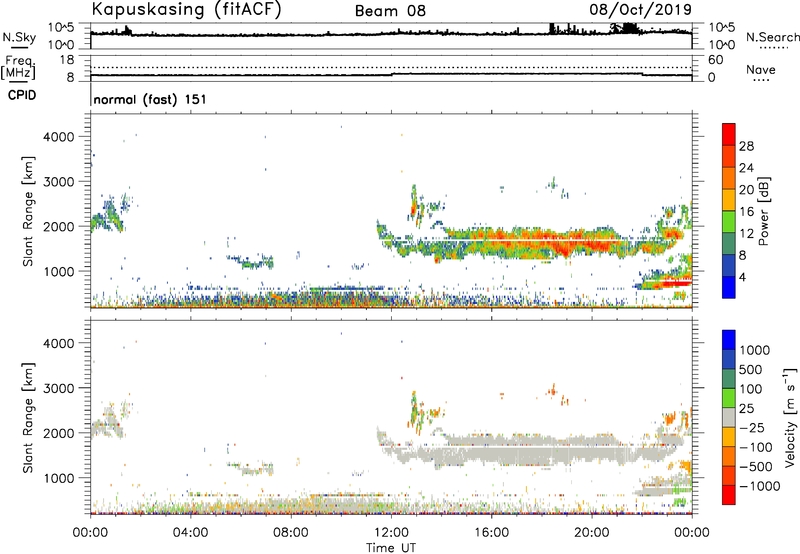Click "3000" on the power panel axis
Image resolution: width=800 pixels, height=554 pixels.
click(59, 182)
